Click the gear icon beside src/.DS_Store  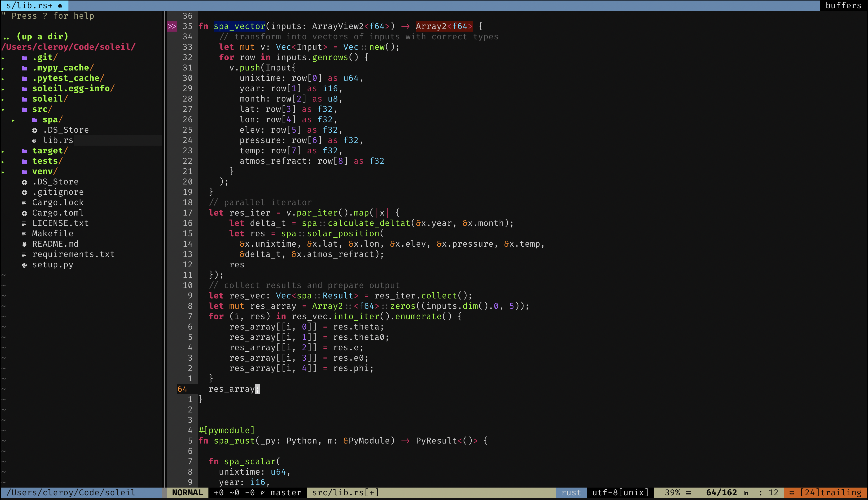[x=35, y=130]
